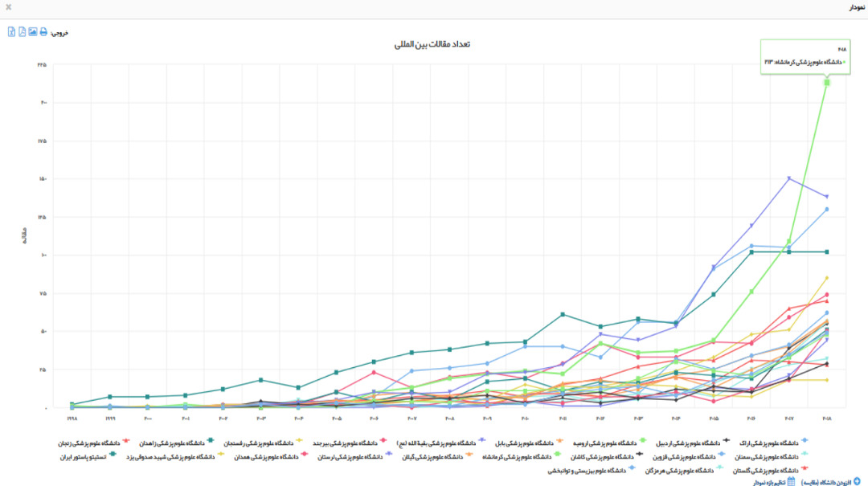Image resolution: width=868 pixels, height=486 pixels.
Task: Print the chart with printer icon
Action: tap(43, 32)
